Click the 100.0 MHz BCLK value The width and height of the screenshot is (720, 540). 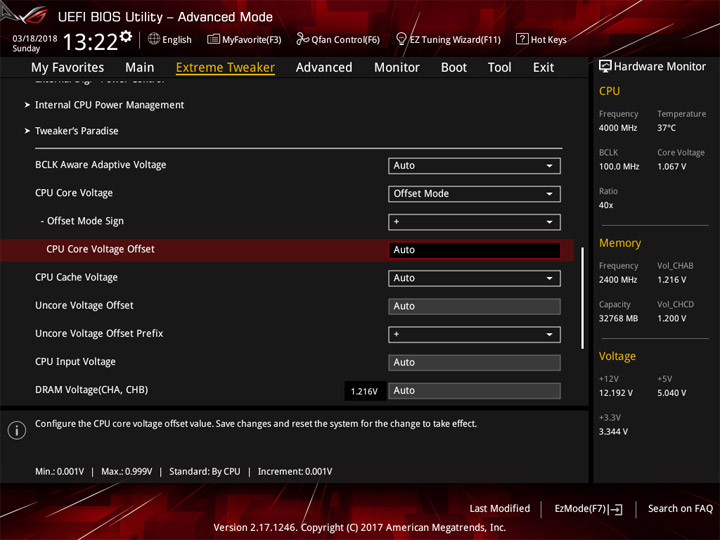(619, 166)
